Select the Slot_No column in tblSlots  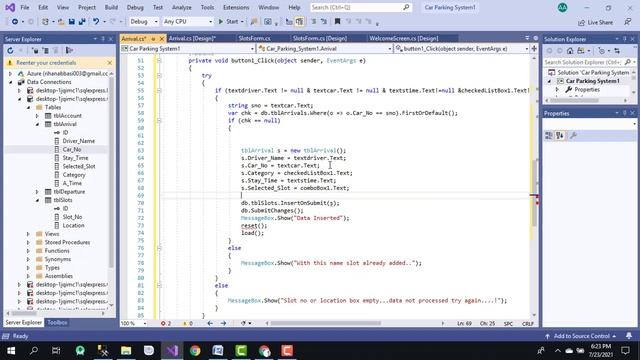click(x=72, y=217)
